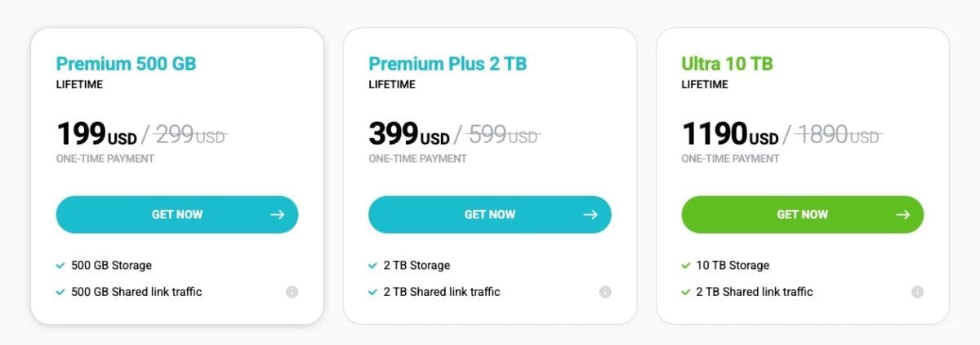Click info icon in Premium 500 GB card
This screenshot has height=345, width=980.
point(292,292)
